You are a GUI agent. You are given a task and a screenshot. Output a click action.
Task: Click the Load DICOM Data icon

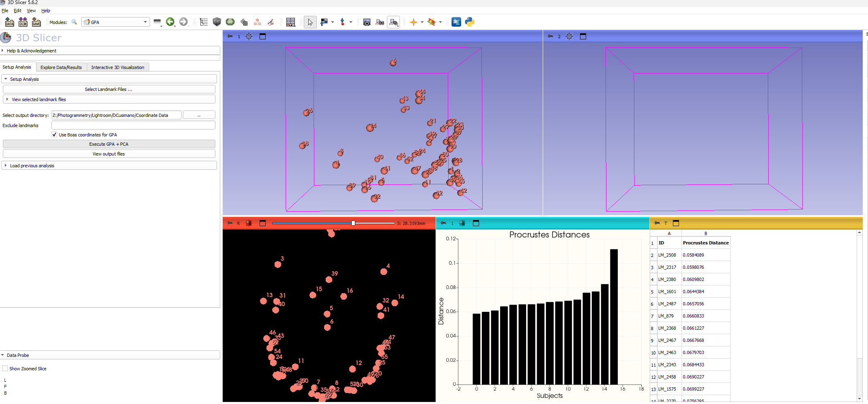pos(23,22)
